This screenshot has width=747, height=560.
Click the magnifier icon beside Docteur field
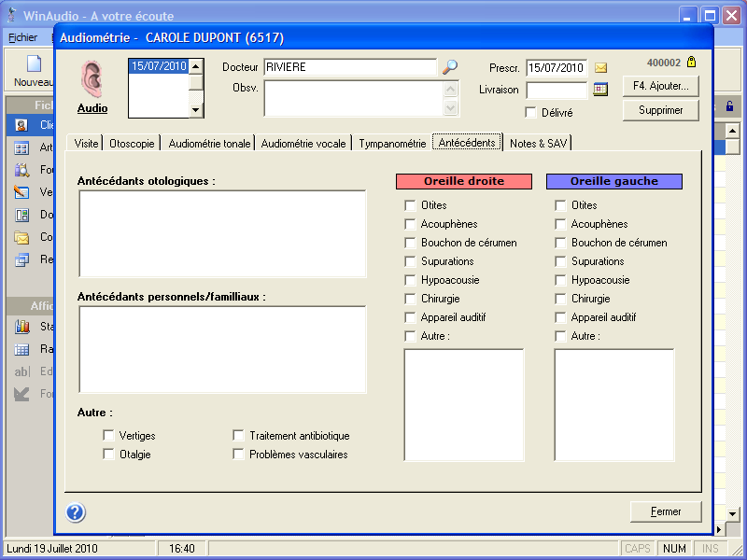click(x=450, y=67)
